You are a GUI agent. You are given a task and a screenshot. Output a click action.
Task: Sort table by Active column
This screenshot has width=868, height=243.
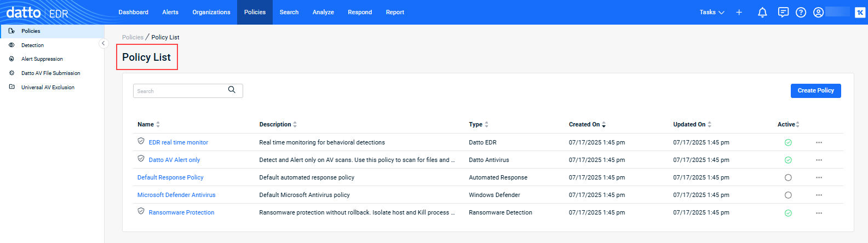point(789,124)
